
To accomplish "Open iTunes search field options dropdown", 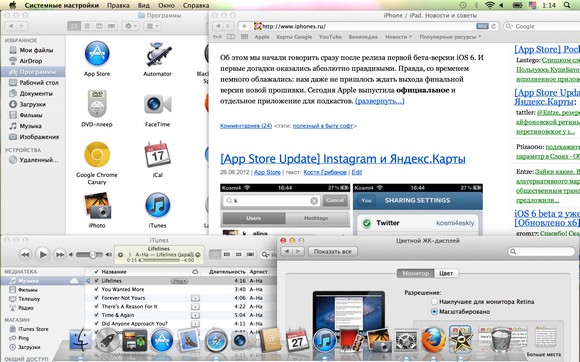I will (x=266, y=255).
